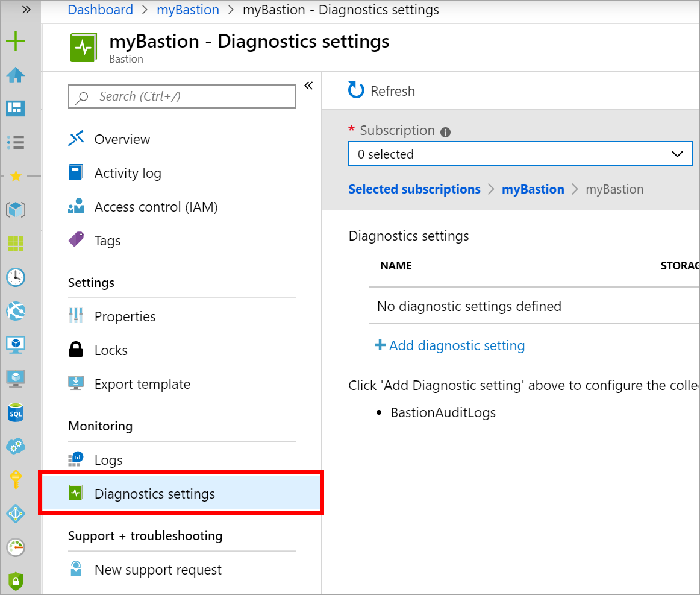Click the yellow key icon in left rail
Image resolution: width=700 pixels, height=595 pixels.
click(15, 480)
